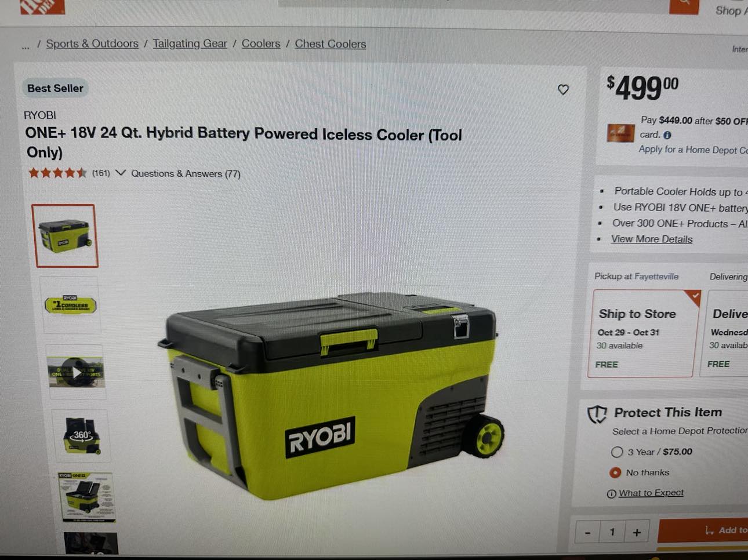Expand the breadcrumb ellipsis

(25, 45)
